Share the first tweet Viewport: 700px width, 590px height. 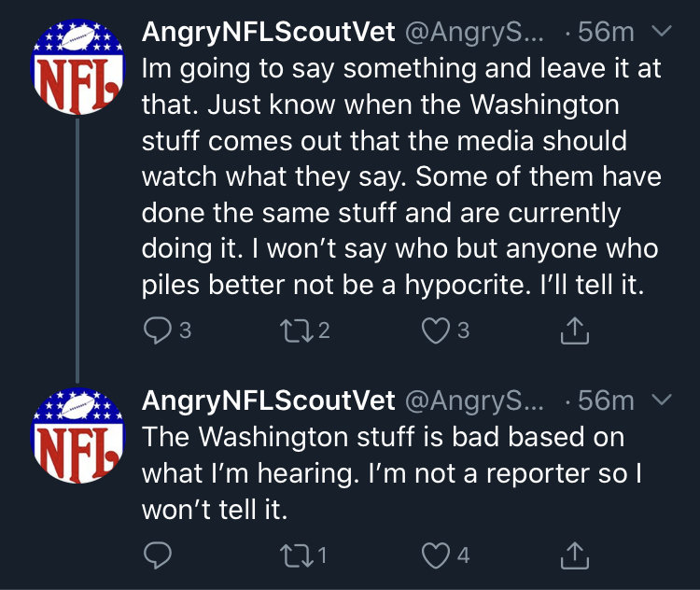click(575, 330)
